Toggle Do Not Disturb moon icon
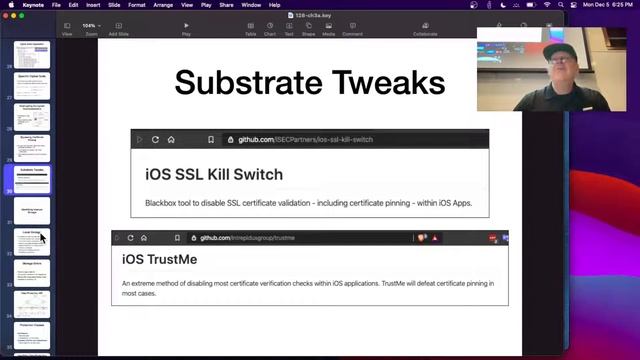 click(503, 5)
